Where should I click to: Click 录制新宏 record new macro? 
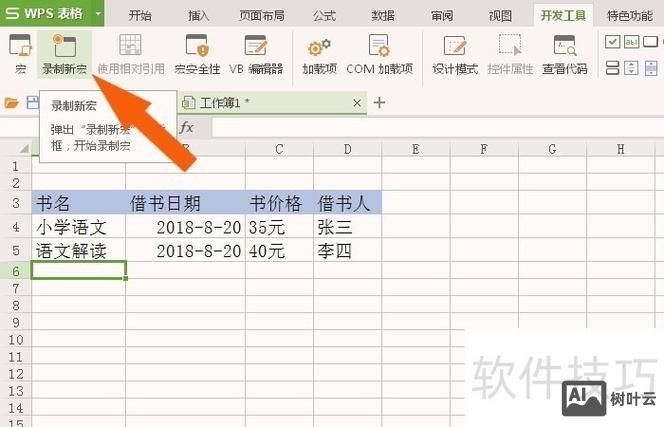tap(64, 54)
